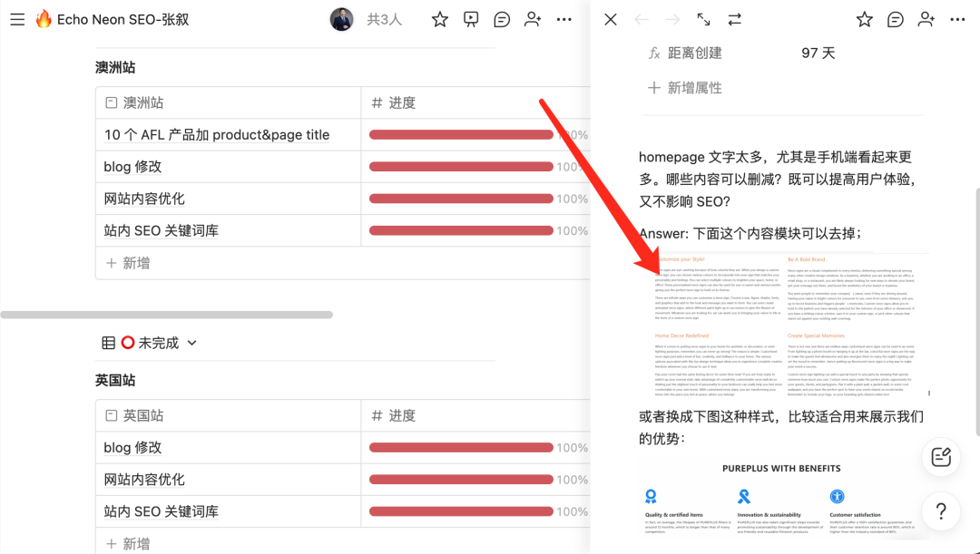
Task: Close the right side panel
Action: (x=611, y=19)
